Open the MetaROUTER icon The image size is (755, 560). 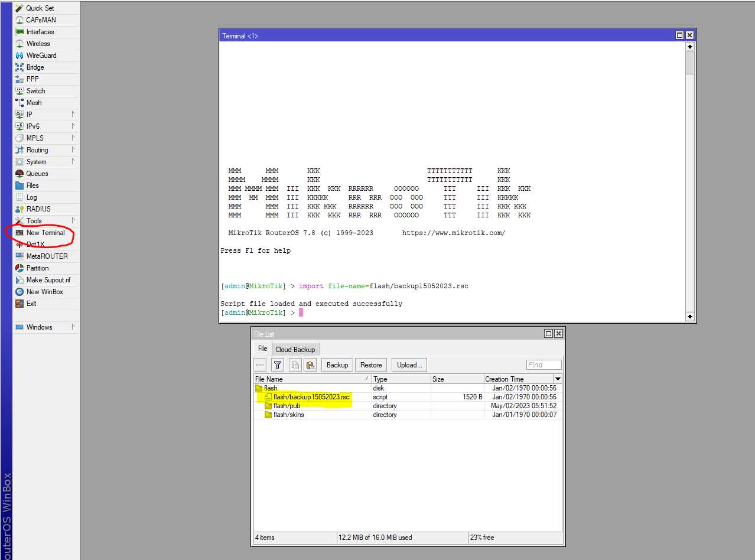19,256
